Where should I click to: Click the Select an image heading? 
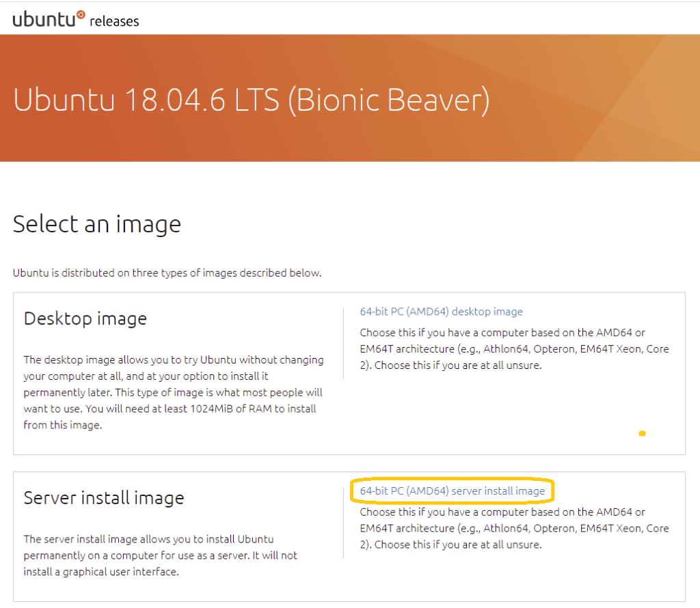point(97,224)
